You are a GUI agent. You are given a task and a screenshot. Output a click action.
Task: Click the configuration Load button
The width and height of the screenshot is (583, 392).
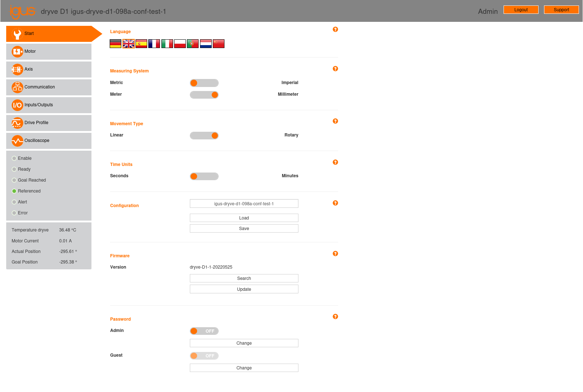(x=244, y=218)
